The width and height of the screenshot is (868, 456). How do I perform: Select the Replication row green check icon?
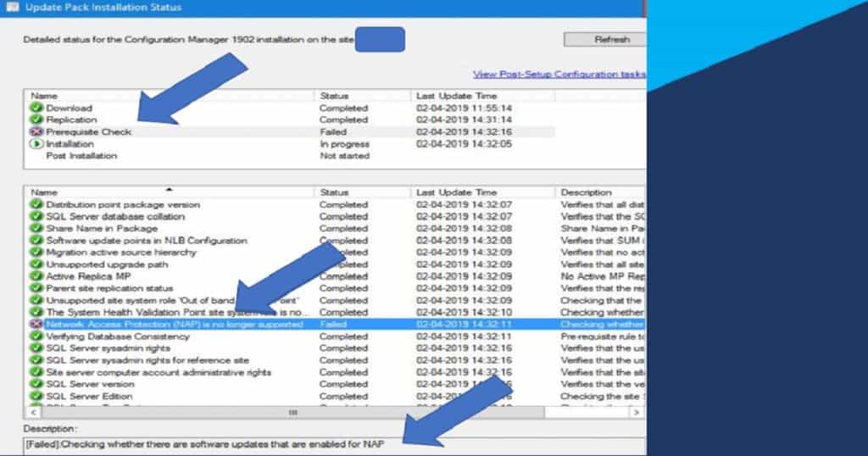click(36, 120)
